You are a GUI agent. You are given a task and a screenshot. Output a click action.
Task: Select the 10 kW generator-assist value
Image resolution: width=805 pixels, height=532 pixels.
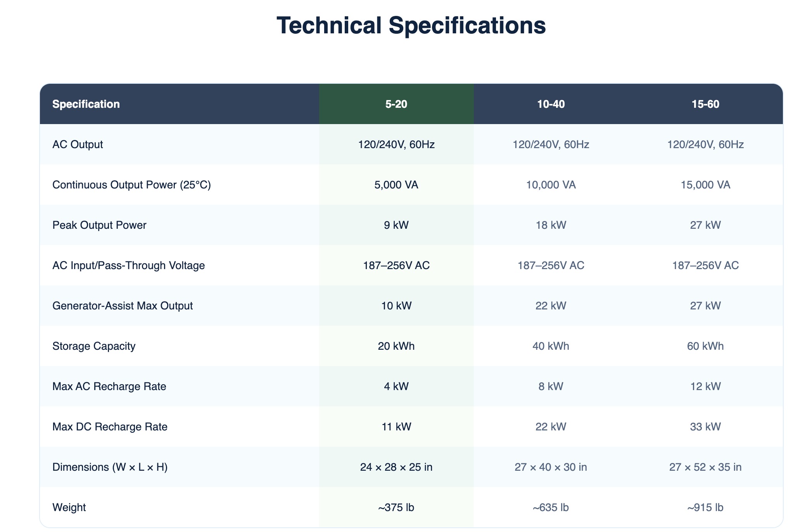coord(396,306)
